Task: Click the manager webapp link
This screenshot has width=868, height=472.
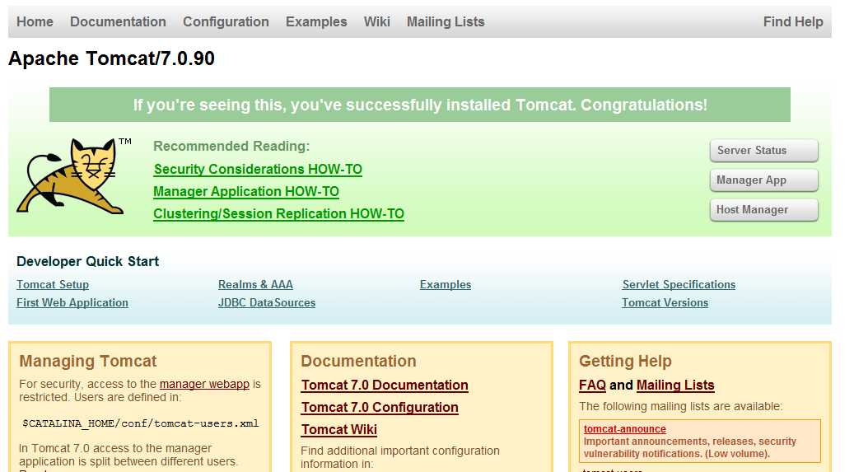Action: tap(204, 384)
